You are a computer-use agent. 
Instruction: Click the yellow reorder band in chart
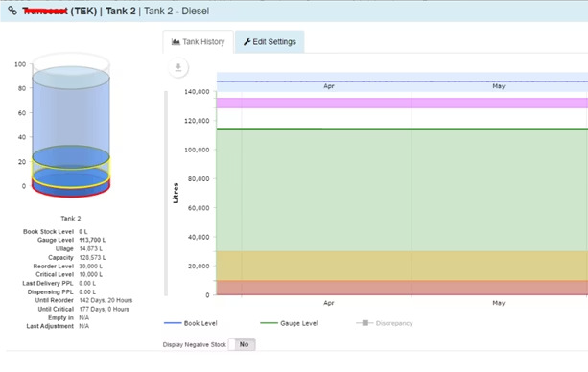point(402,266)
